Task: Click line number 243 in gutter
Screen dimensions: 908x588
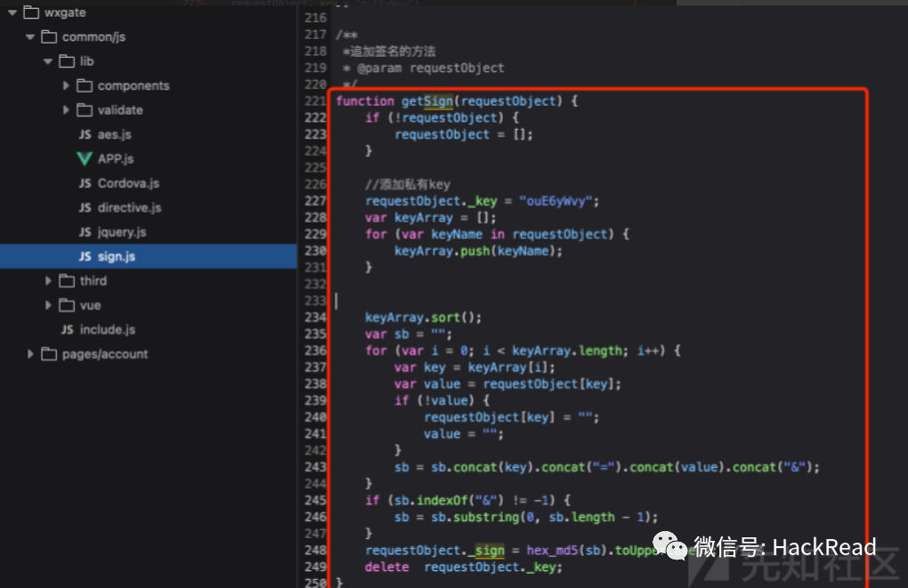Action: click(316, 466)
